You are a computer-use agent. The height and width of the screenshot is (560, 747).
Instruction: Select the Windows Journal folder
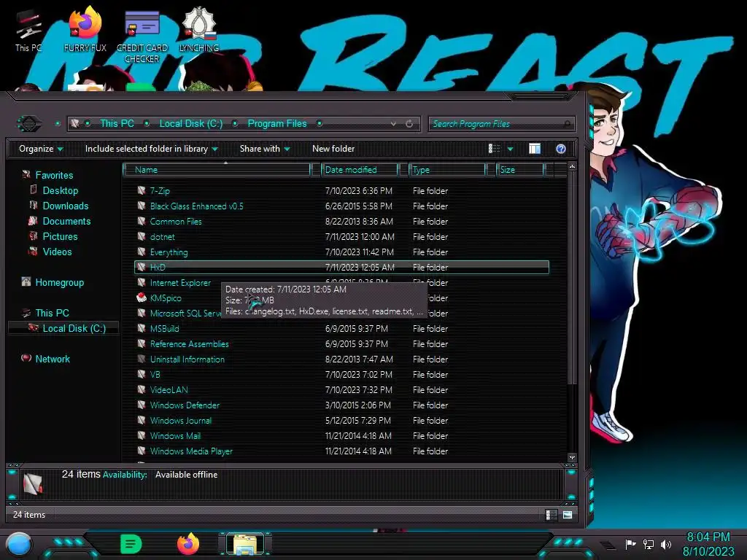click(x=181, y=420)
